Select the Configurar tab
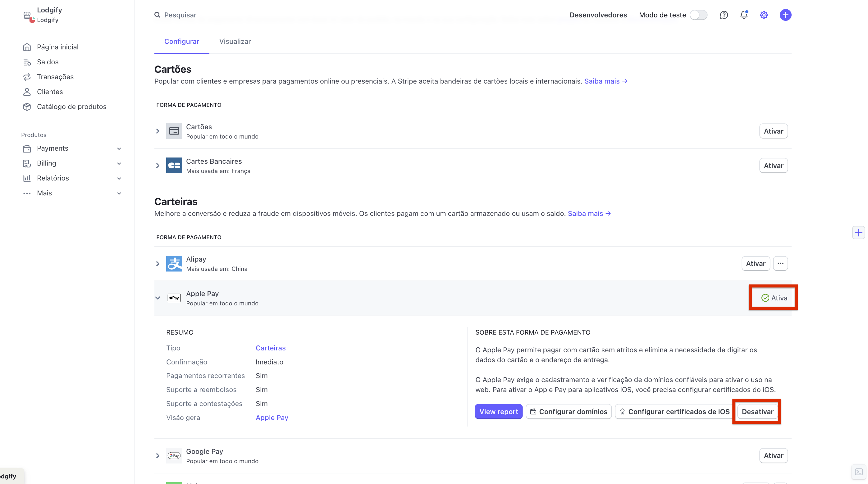The width and height of the screenshot is (868, 484). click(182, 41)
